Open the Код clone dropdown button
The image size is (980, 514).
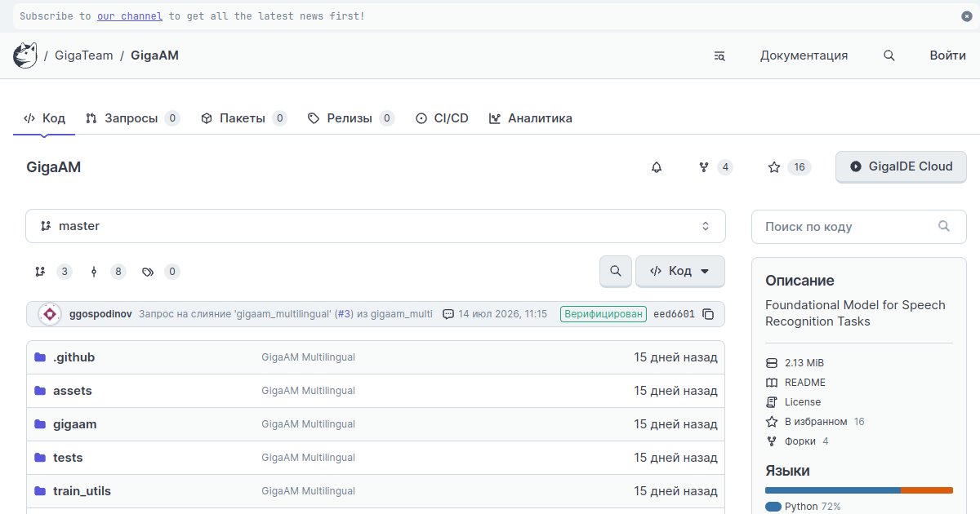click(679, 272)
